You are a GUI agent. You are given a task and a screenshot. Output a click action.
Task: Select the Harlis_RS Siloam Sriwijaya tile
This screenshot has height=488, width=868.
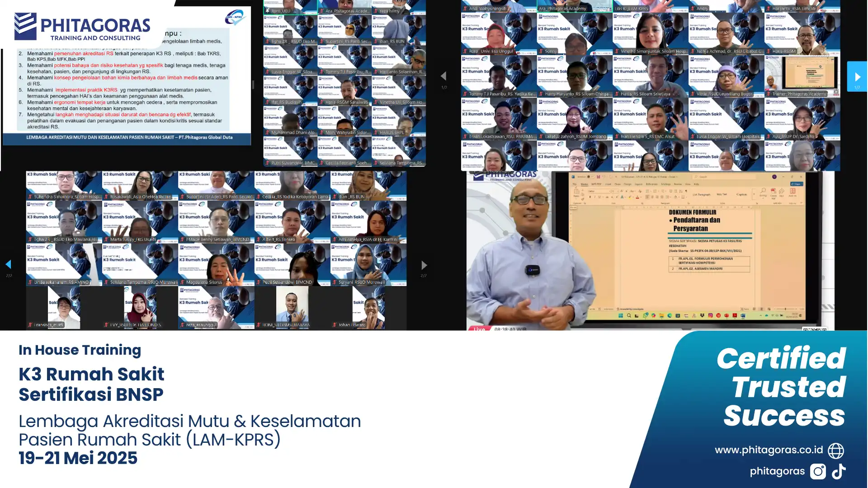point(650,76)
